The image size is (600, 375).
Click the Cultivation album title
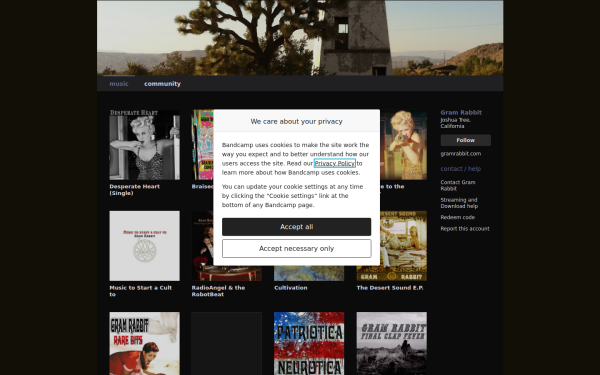[290, 288]
